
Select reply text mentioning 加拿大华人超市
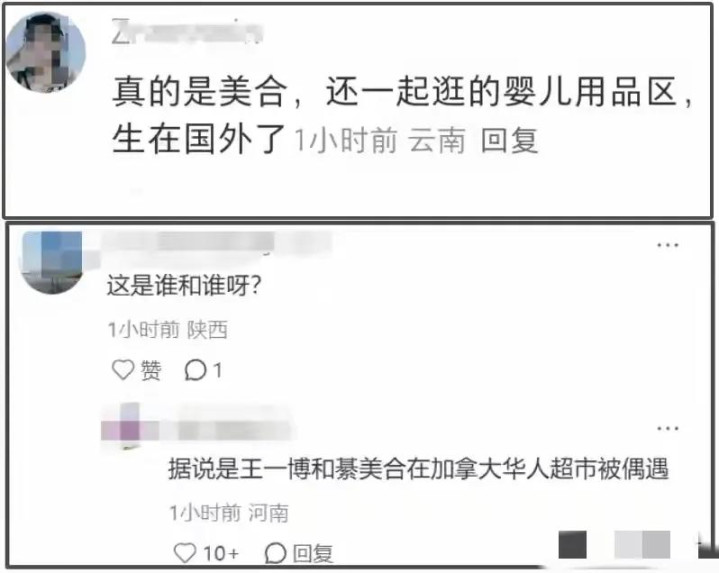tap(418, 468)
